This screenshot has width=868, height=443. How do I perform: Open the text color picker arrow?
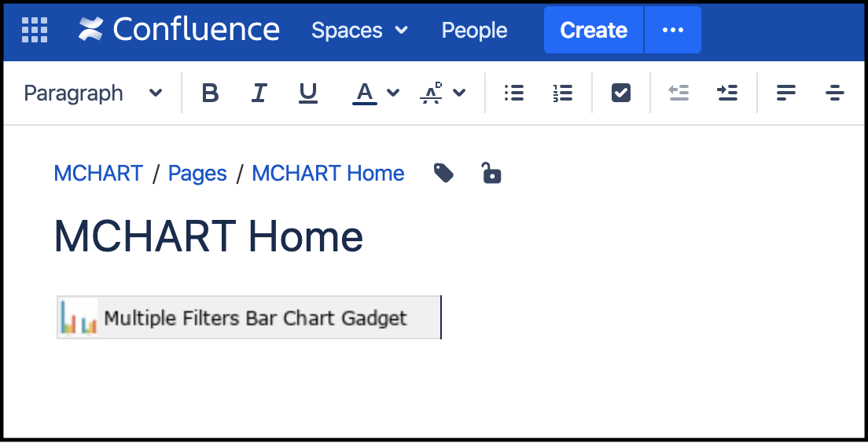tap(394, 93)
